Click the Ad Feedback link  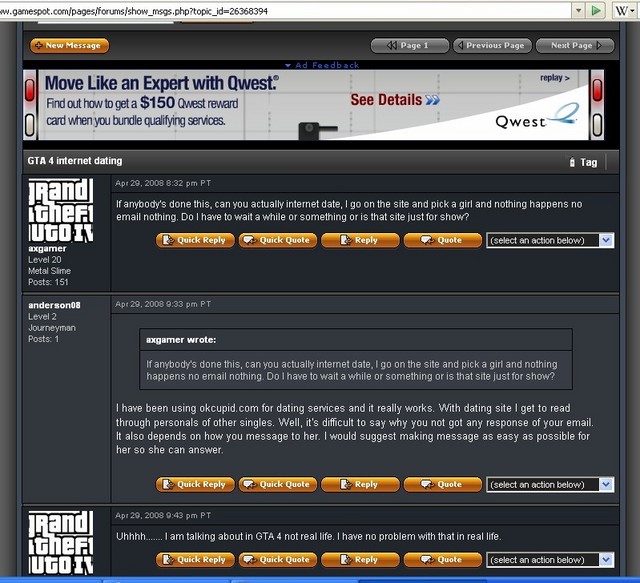click(x=322, y=65)
